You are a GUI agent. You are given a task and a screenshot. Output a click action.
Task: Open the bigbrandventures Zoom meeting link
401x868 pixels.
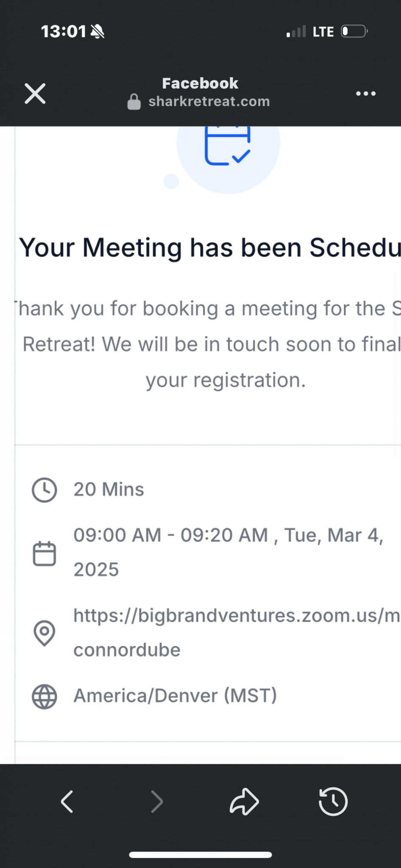click(236, 616)
